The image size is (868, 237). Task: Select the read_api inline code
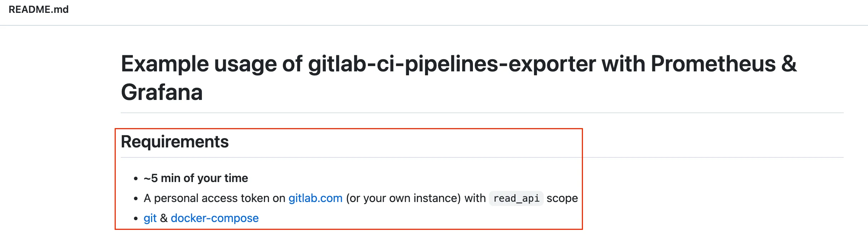516,198
